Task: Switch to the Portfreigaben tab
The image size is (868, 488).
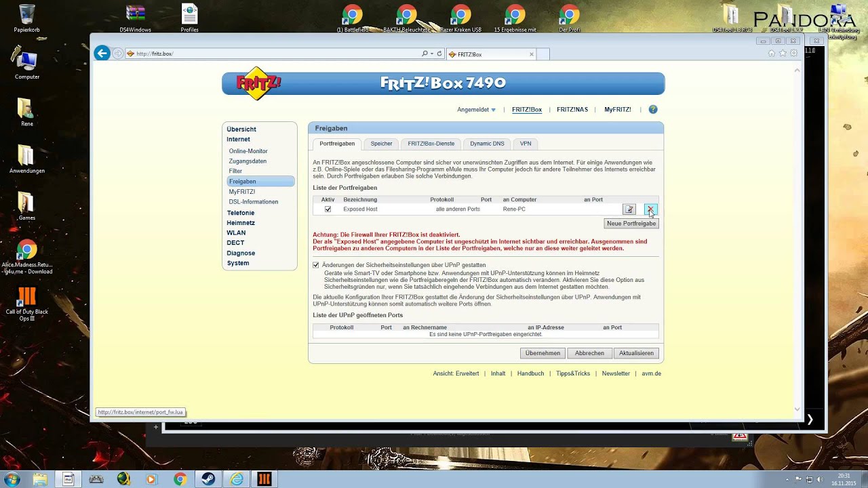Action: 337,144
